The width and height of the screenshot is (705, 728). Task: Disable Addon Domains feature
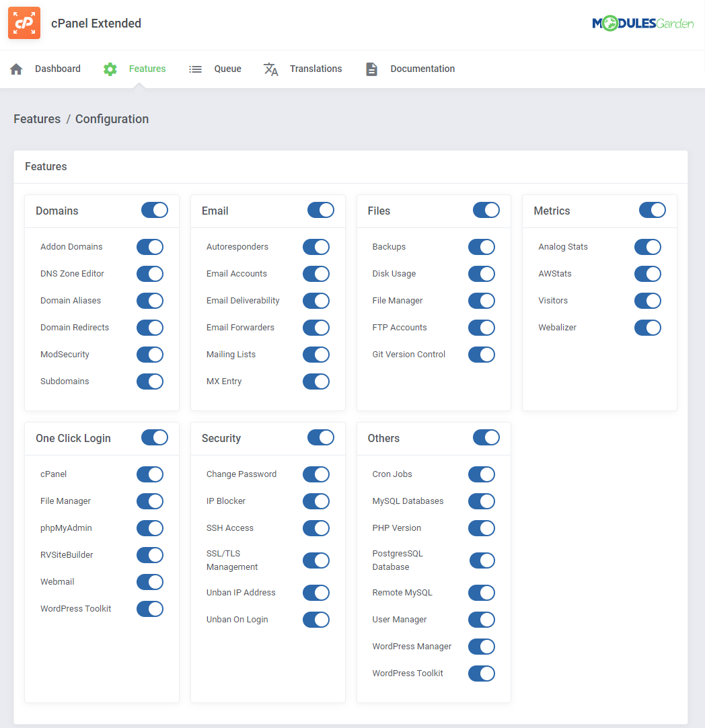pyautogui.click(x=150, y=247)
